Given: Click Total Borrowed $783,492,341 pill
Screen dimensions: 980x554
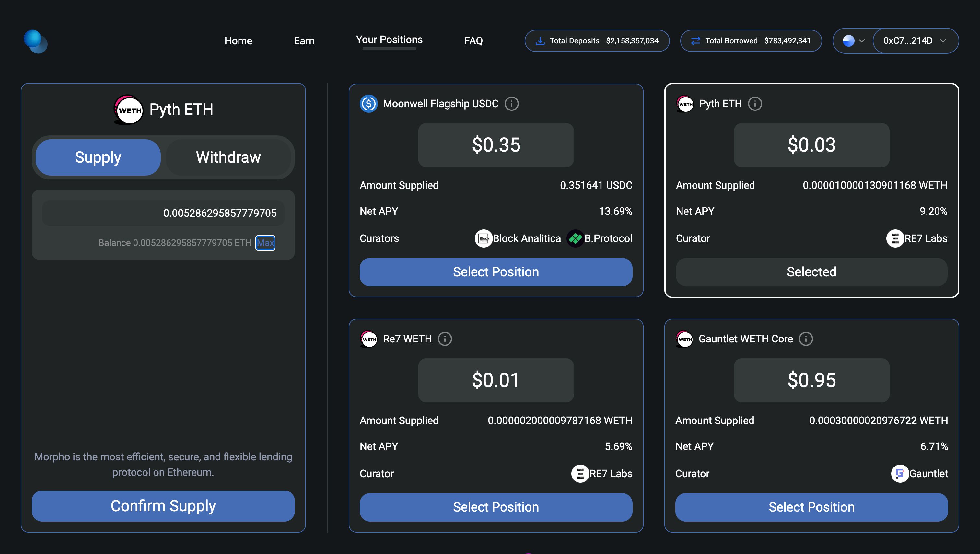Looking at the screenshot, I should [751, 41].
